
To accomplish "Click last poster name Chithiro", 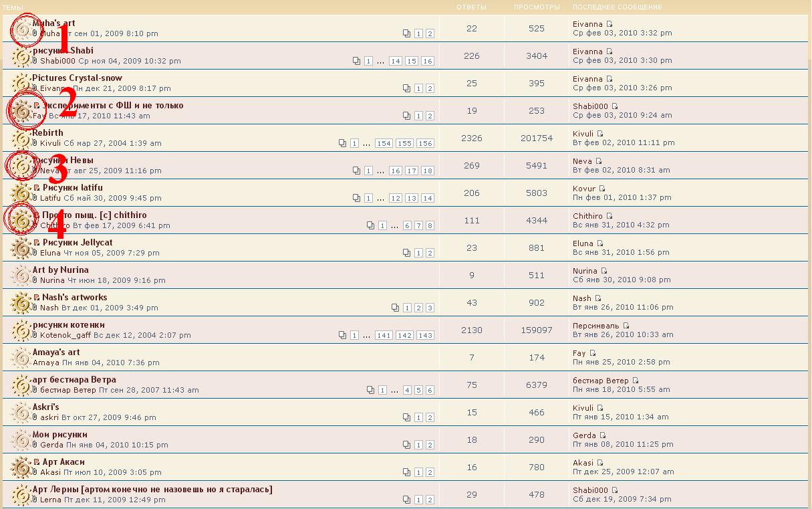I will pyautogui.click(x=587, y=216).
